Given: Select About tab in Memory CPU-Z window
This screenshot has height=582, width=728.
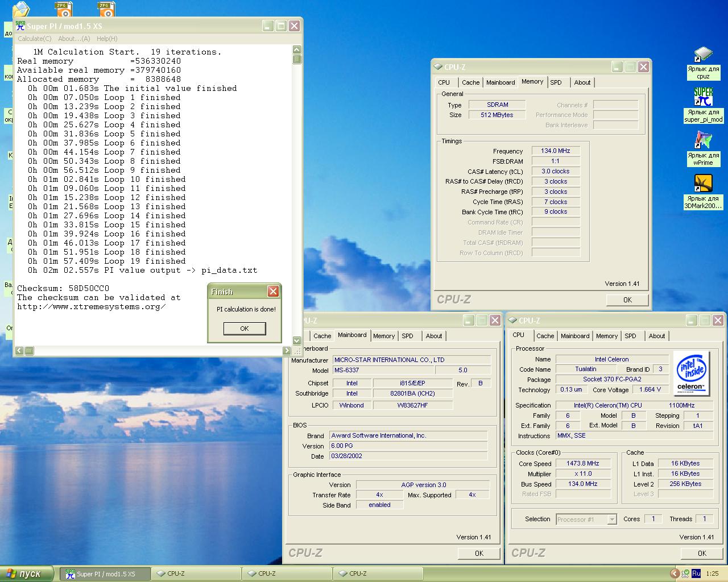Looking at the screenshot, I should tap(582, 82).
